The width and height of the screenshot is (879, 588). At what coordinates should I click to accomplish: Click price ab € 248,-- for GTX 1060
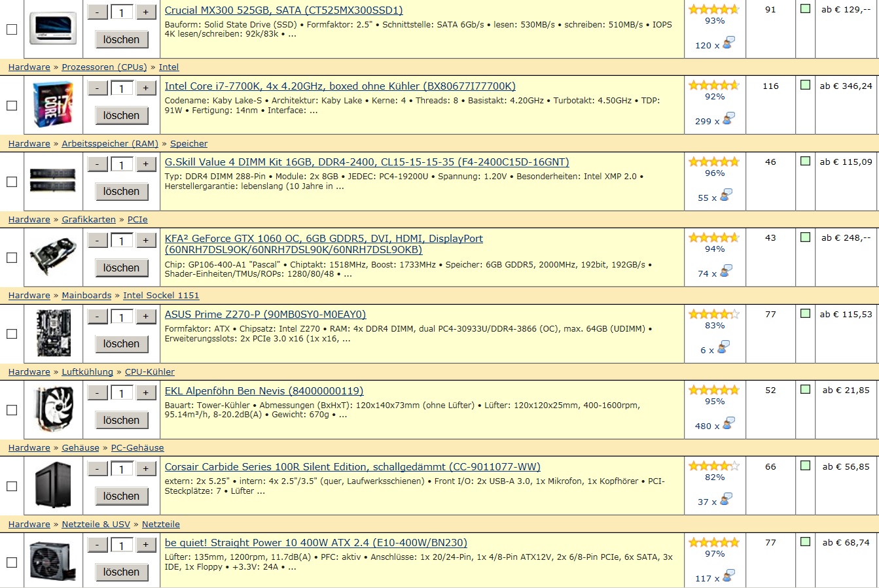click(x=846, y=237)
